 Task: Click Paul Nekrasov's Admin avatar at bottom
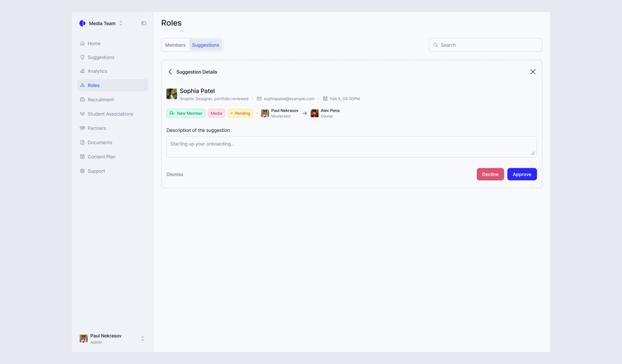click(x=84, y=338)
